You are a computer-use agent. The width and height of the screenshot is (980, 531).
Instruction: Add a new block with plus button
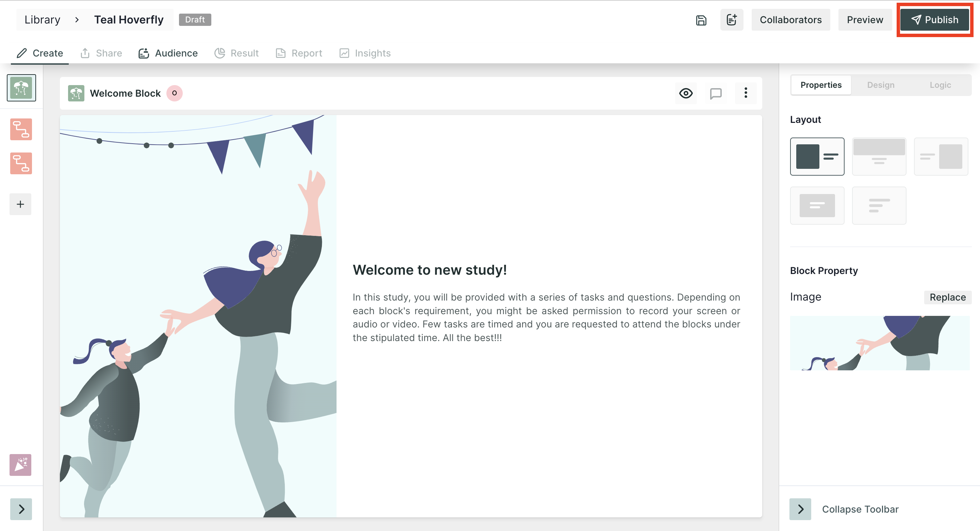[x=20, y=205]
